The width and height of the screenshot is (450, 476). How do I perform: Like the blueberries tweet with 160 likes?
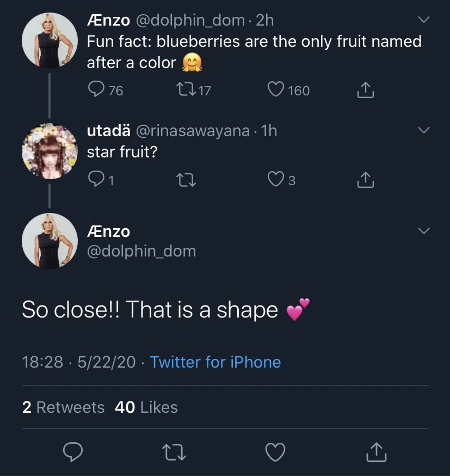(x=276, y=89)
